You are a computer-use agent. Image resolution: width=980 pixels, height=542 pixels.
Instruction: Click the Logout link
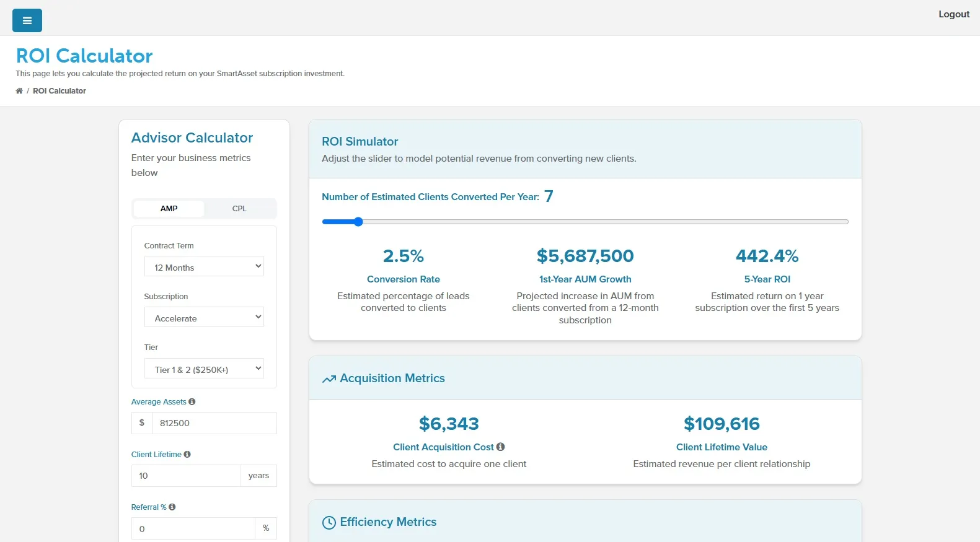953,14
